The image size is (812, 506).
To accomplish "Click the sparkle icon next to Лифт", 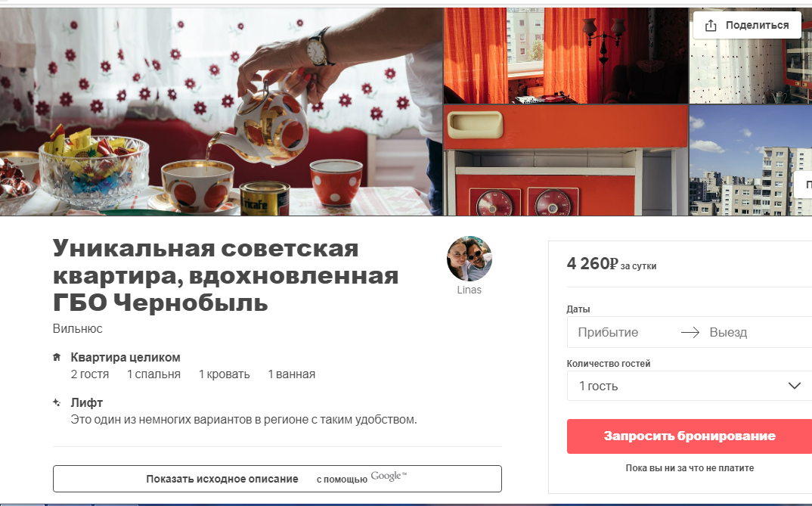I will [x=57, y=402].
